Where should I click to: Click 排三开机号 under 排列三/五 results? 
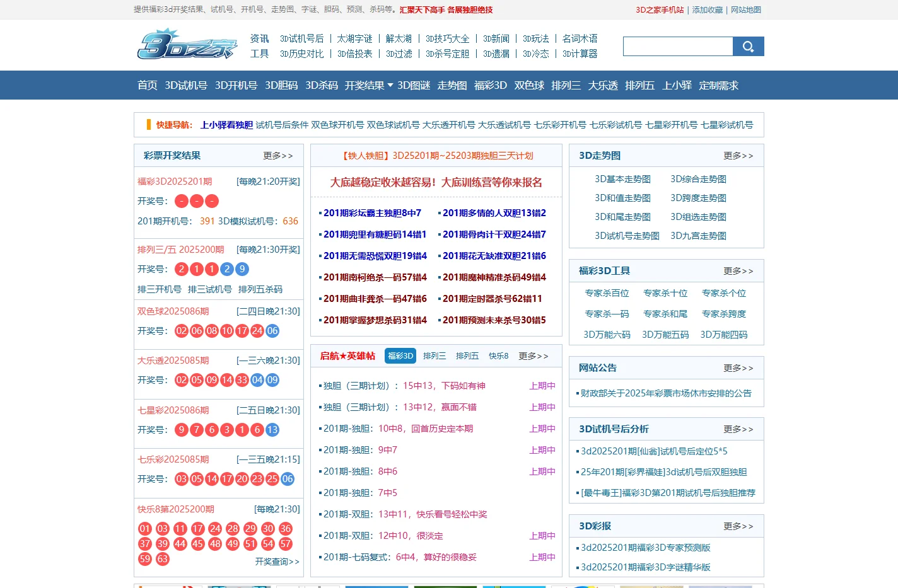(x=160, y=289)
